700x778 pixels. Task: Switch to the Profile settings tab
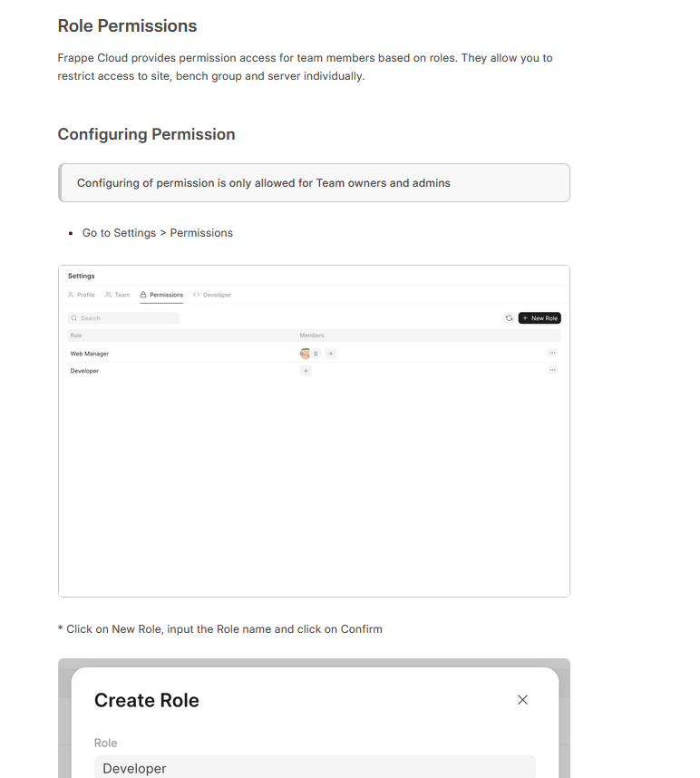(82, 295)
